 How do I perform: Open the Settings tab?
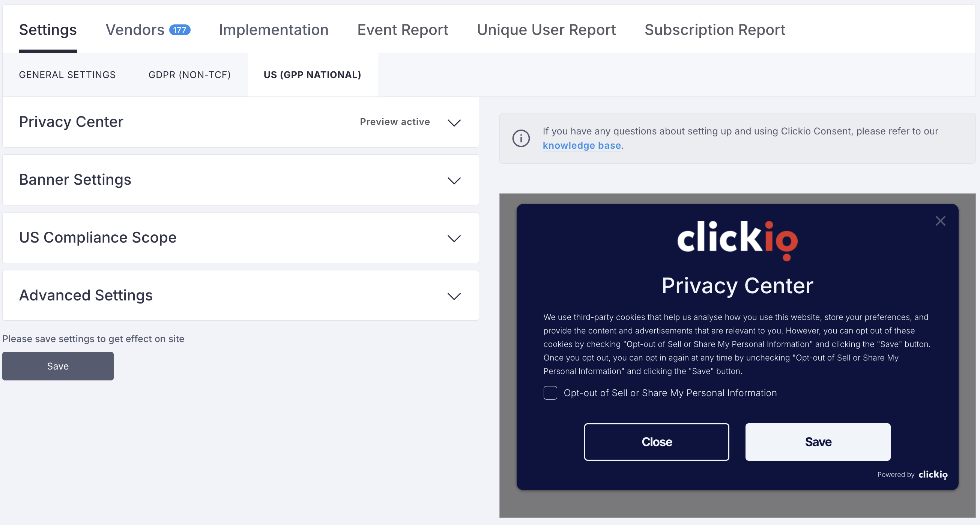click(x=48, y=30)
